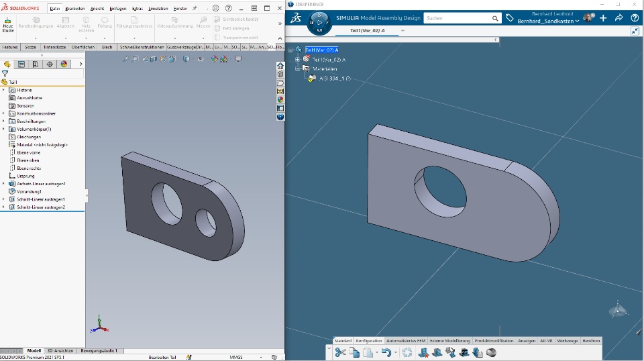Click the monitor View Settings icon
Image resolution: width=644 pixels, height=361 pixels.
click(237, 59)
